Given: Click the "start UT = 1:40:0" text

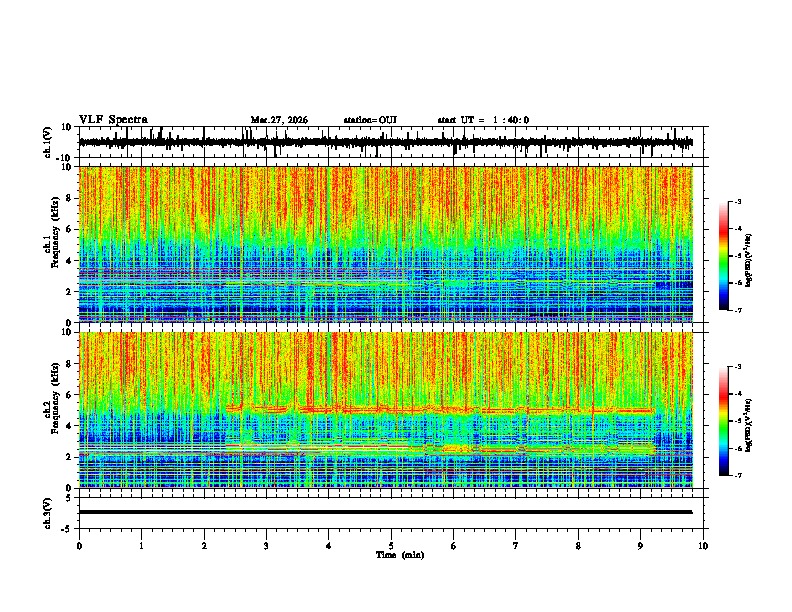Looking at the screenshot, I should pyautogui.click(x=483, y=120).
